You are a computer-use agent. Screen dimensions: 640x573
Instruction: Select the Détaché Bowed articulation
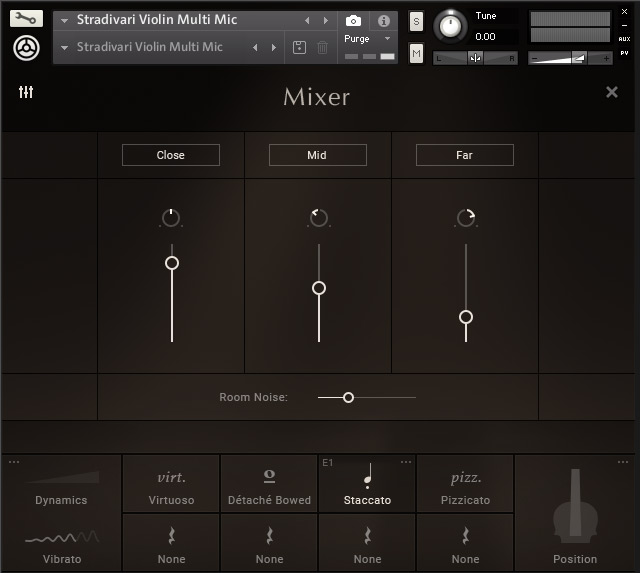(x=269, y=484)
